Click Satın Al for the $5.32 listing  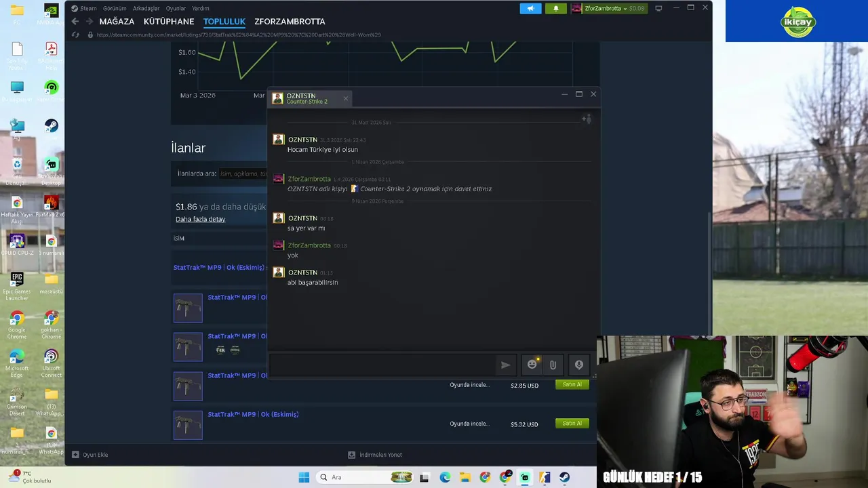pos(572,423)
